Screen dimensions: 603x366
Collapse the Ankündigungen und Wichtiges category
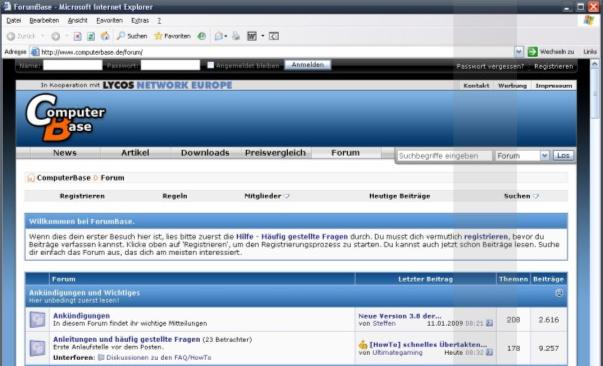(x=559, y=293)
